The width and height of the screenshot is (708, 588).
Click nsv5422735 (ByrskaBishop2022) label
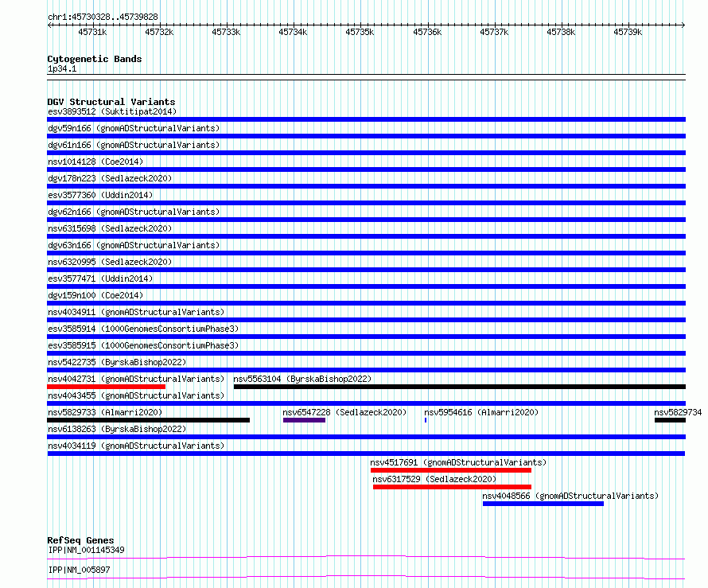coord(117,362)
